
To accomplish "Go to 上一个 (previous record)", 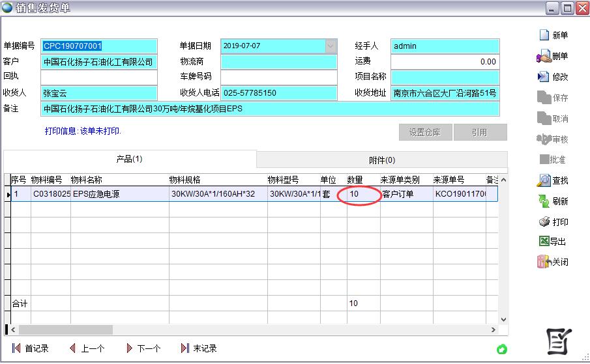I will coord(86,348).
